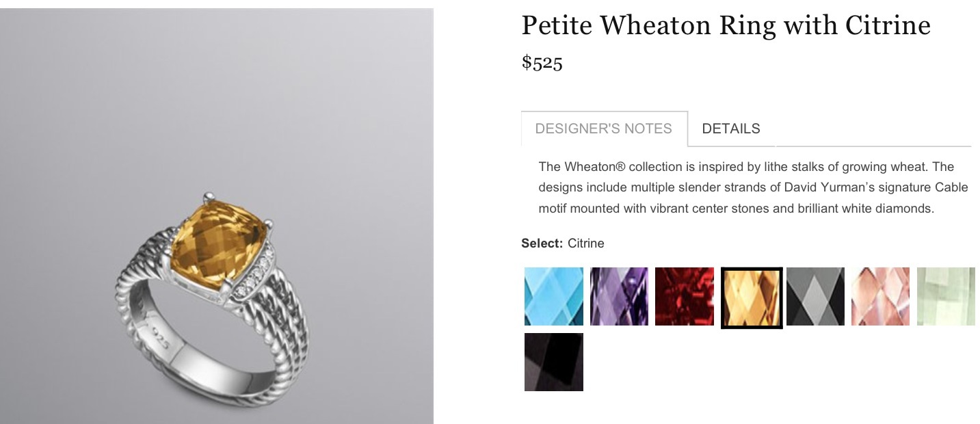The width and height of the screenshot is (980, 424).
Task: Click the $525 price
Action: coord(542,63)
